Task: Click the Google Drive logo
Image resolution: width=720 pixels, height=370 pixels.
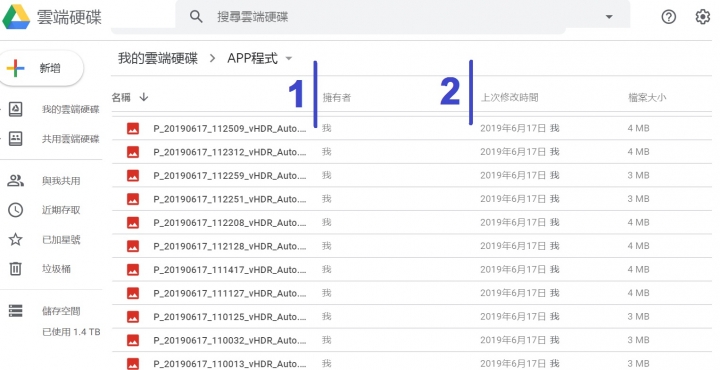Action: click(x=16, y=17)
